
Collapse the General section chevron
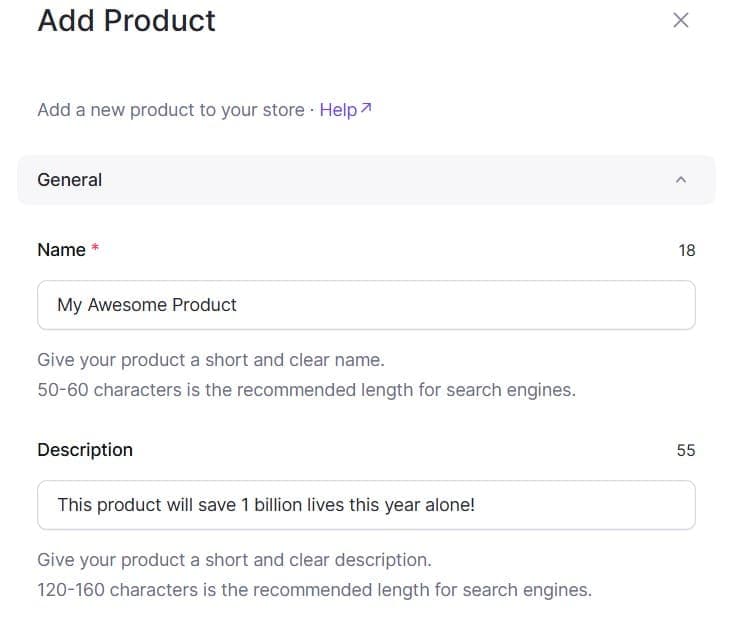pyautogui.click(x=681, y=180)
